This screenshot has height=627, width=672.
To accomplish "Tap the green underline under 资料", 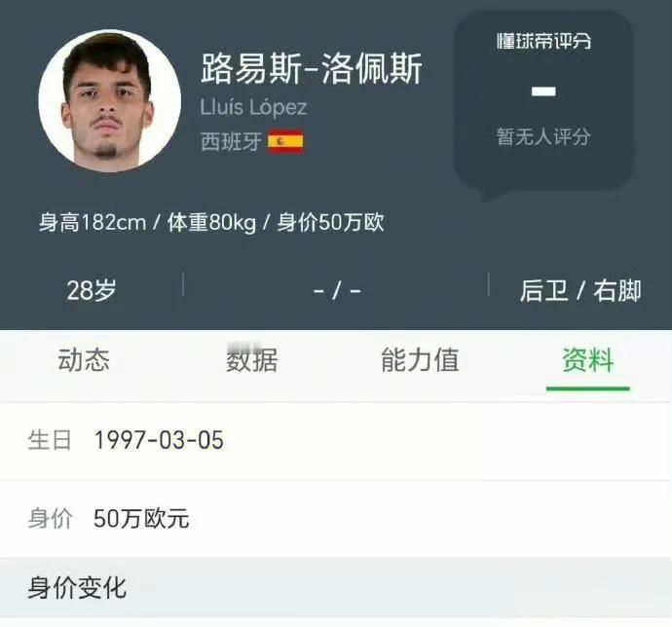I will (x=588, y=388).
